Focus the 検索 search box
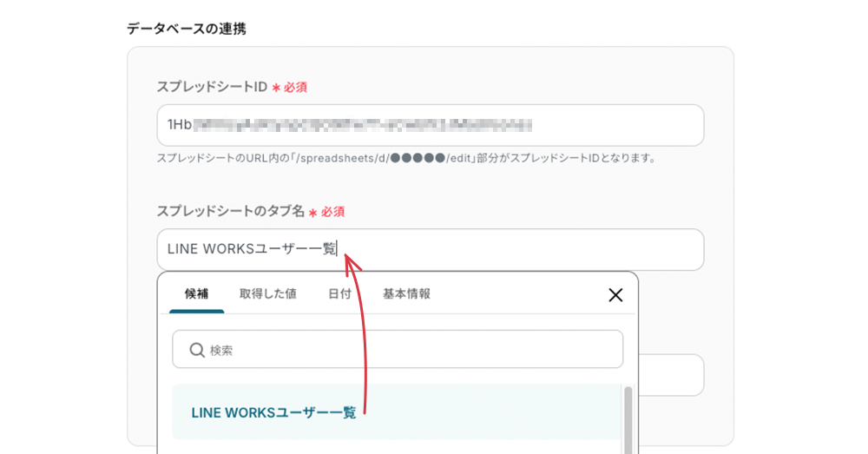Image resolution: width=868 pixels, height=454 pixels. [408, 350]
